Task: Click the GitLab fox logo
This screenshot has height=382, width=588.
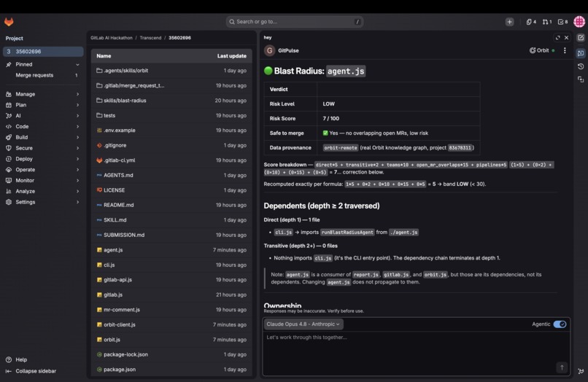Action: tap(9, 22)
